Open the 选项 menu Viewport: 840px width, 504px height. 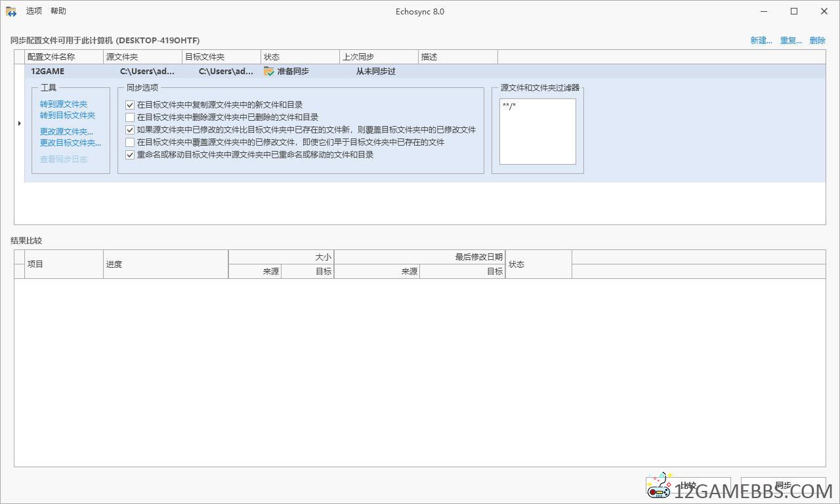(x=33, y=10)
